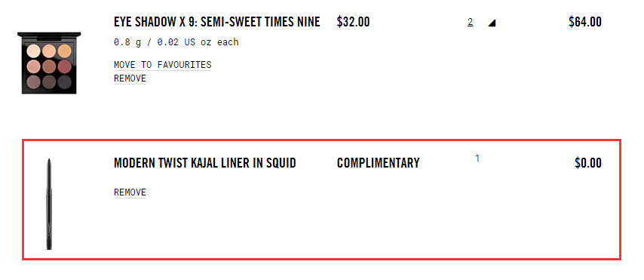Image resolution: width=644 pixels, height=280 pixels.
Task: Remove the complimentary kajal liner from cart
Action: click(x=130, y=192)
